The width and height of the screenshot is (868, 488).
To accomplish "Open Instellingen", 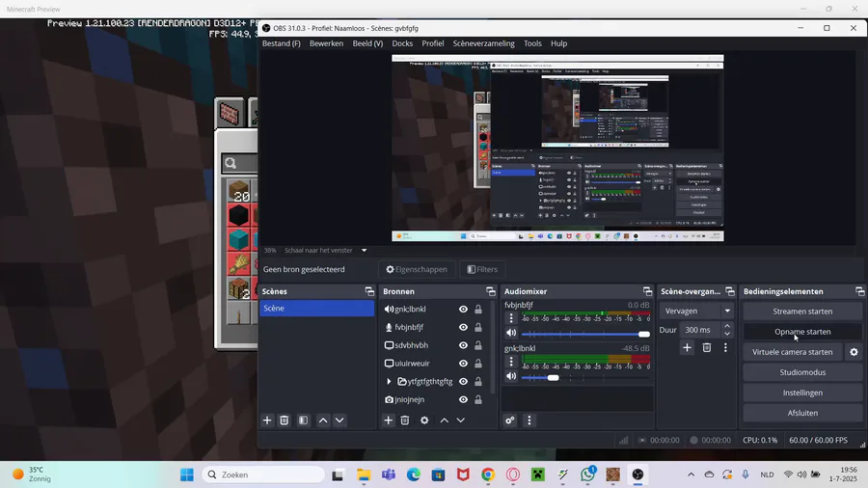I will pyautogui.click(x=802, y=393).
